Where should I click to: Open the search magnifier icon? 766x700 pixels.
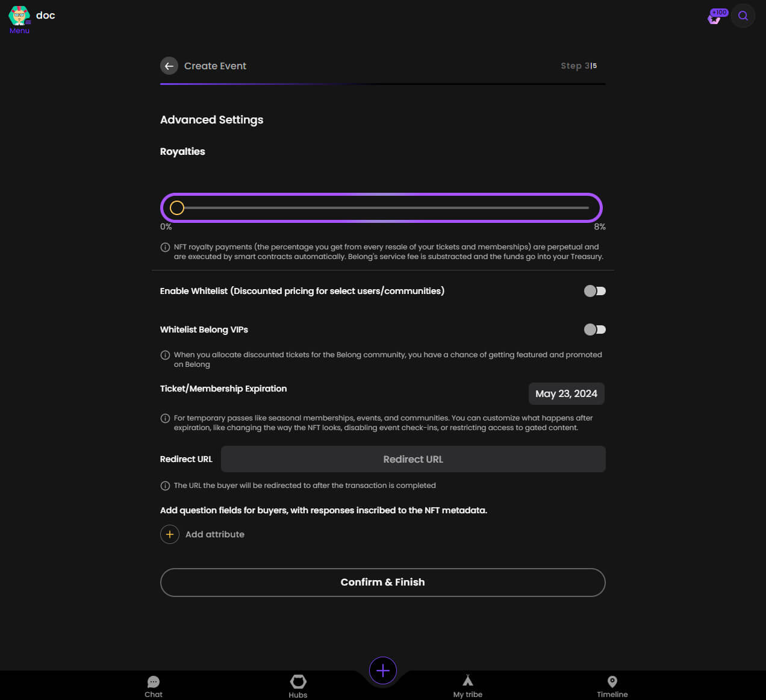pyautogui.click(x=743, y=16)
